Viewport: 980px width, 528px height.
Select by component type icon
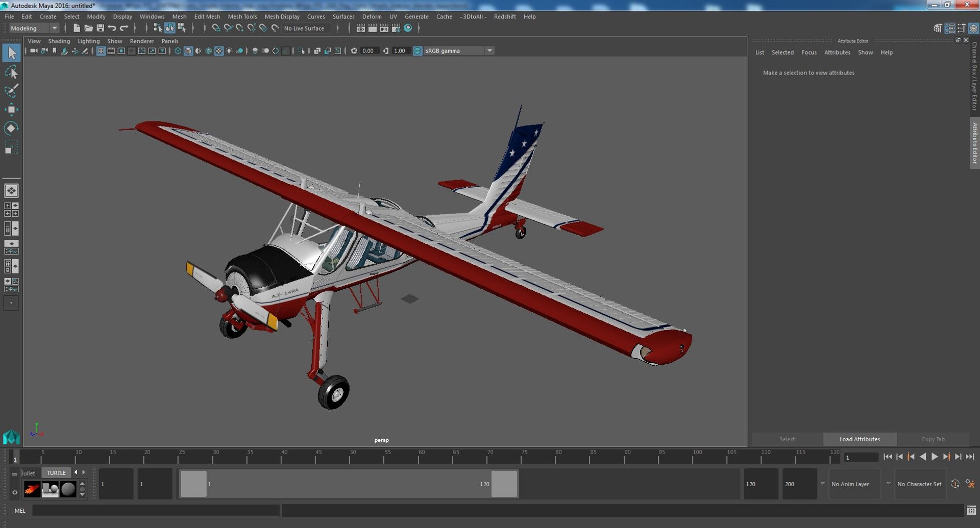181,28
